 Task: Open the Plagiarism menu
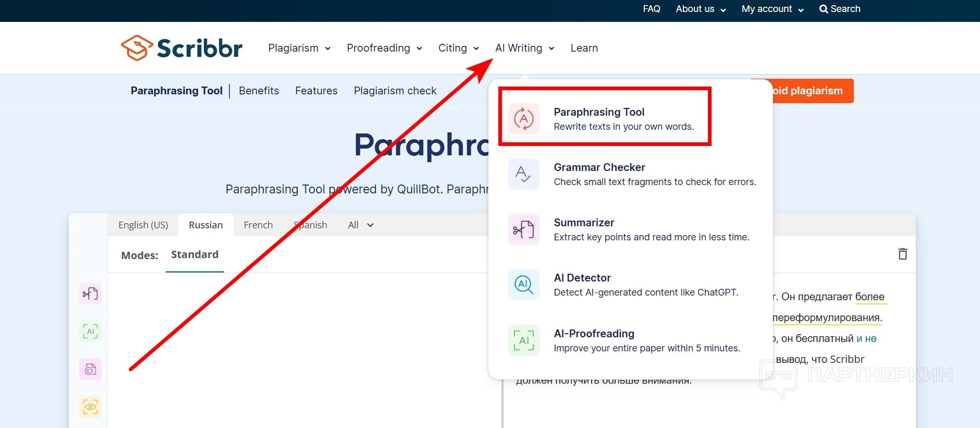299,48
